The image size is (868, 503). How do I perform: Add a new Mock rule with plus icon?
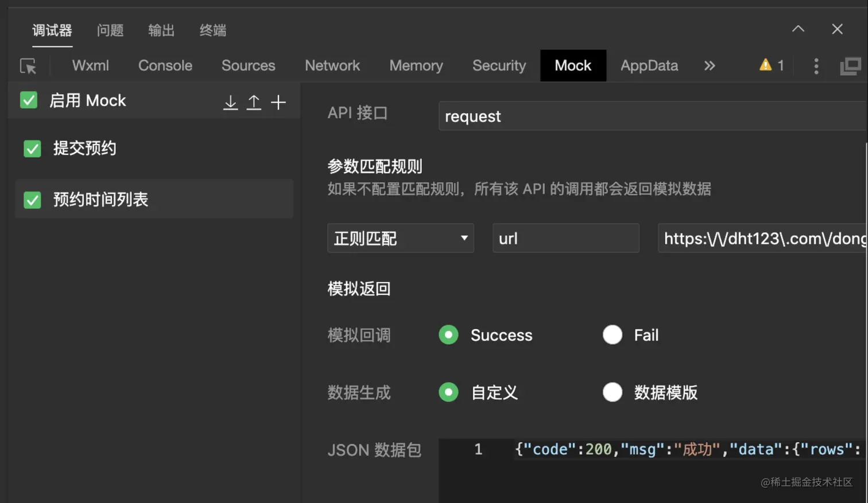[278, 103]
